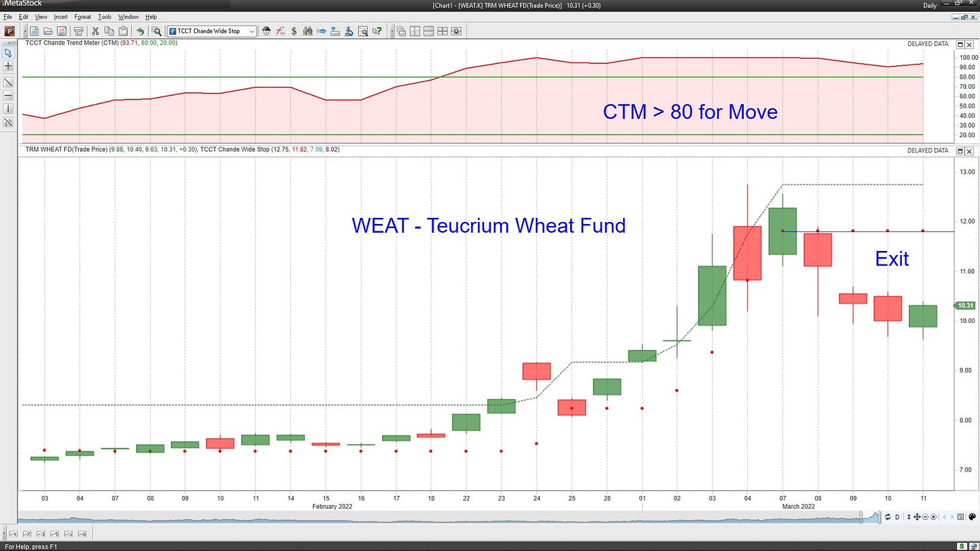Launch the Explorer binoculars icon
This screenshot has width=980, height=551.
(308, 31)
